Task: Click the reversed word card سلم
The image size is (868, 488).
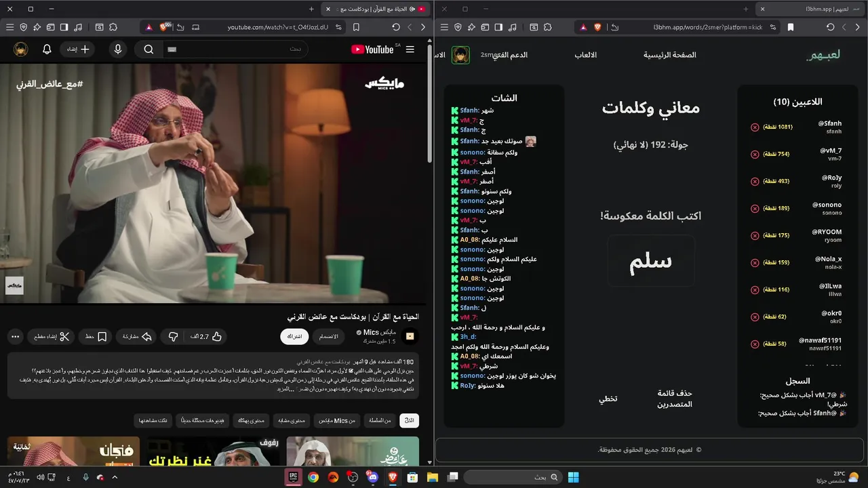Action: [651, 261]
